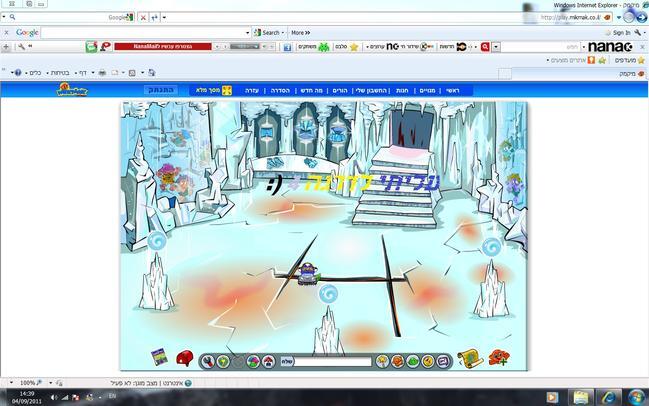The image size is (649, 406).
Task: Open the חנות shop menu item
Action: coord(402,90)
